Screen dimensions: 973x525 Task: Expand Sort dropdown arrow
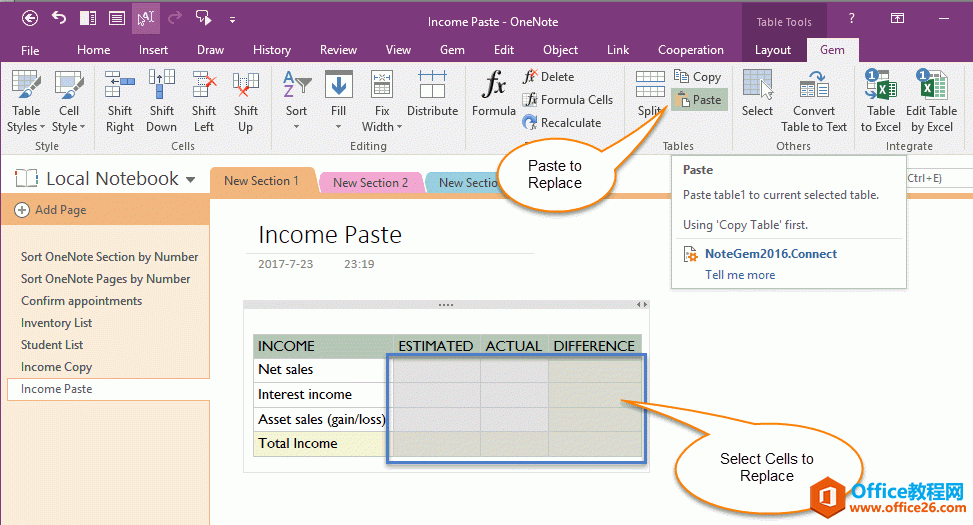pyautogui.click(x=297, y=127)
